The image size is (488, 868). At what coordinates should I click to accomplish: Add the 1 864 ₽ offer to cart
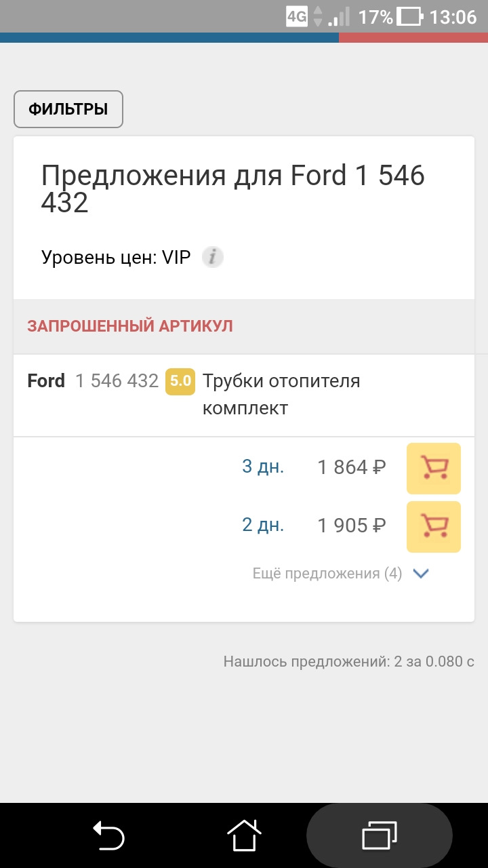(x=433, y=468)
